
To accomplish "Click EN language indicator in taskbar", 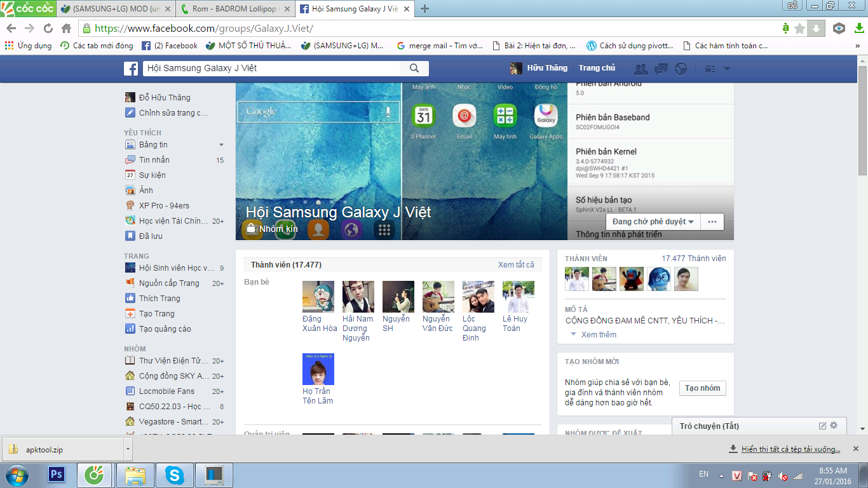I will (703, 474).
